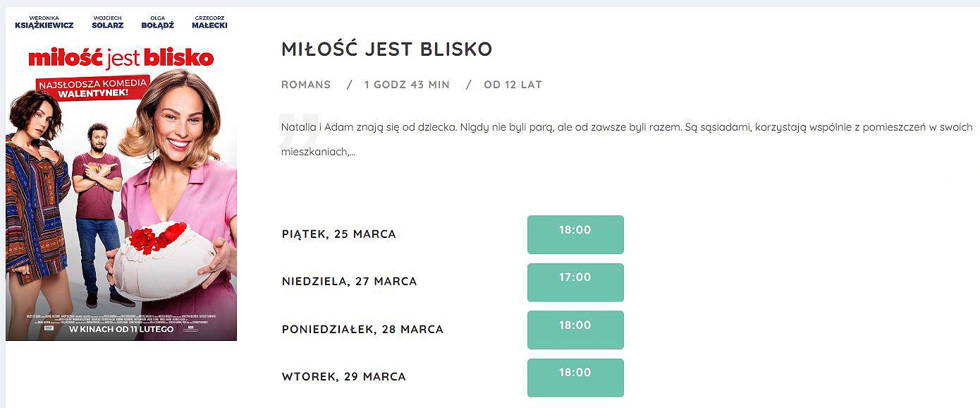Image resolution: width=980 pixels, height=408 pixels.
Task: Click the red Najsłodsza Komedia Walentynek banner
Action: [x=94, y=88]
